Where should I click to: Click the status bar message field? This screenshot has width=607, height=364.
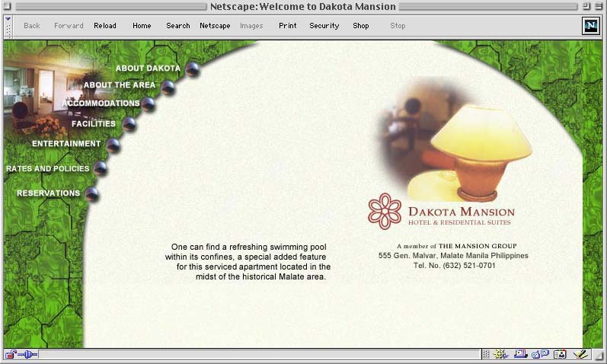(x=259, y=354)
